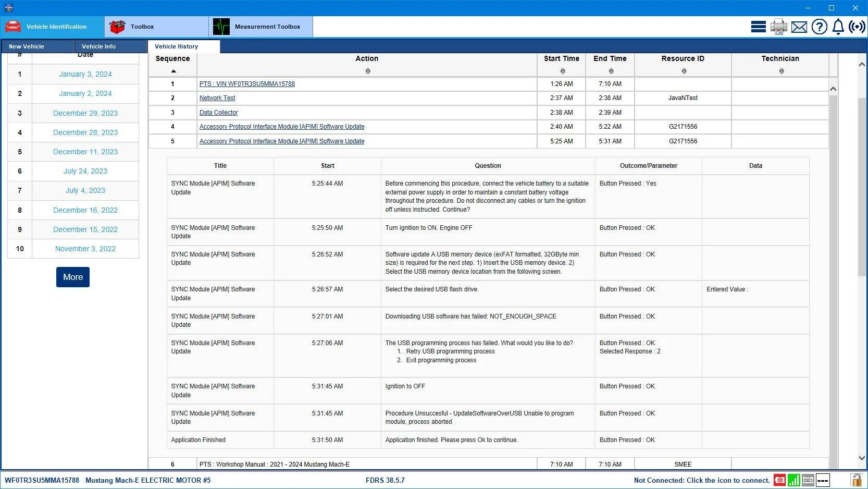Switch to the Toolbox tab
868x489 pixels.
tap(156, 27)
